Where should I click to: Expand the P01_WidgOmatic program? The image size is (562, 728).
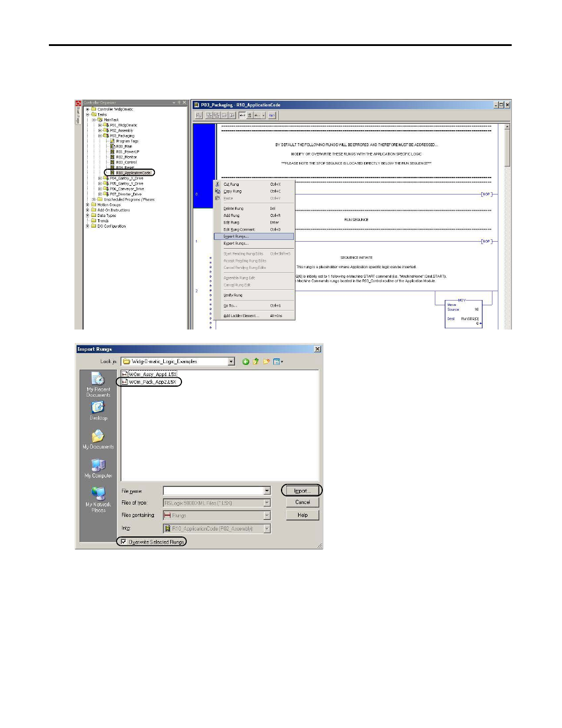(x=100, y=125)
